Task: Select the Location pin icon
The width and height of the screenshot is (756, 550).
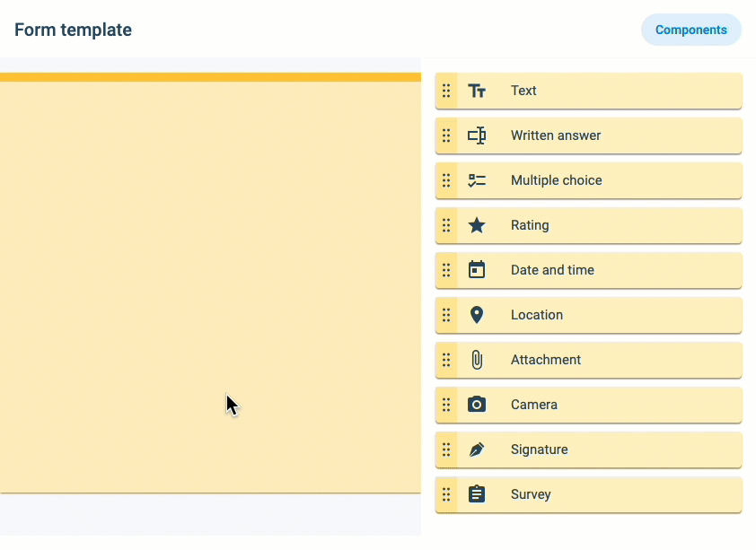Action: [x=477, y=315]
